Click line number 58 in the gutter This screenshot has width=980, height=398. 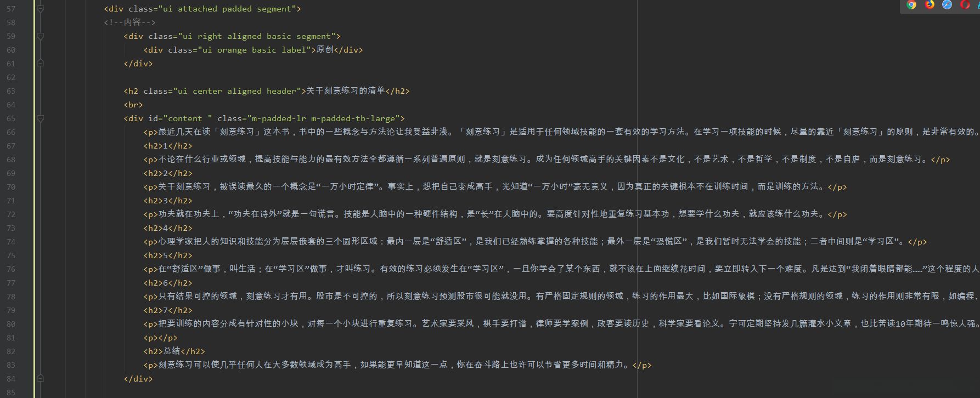[x=11, y=22]
